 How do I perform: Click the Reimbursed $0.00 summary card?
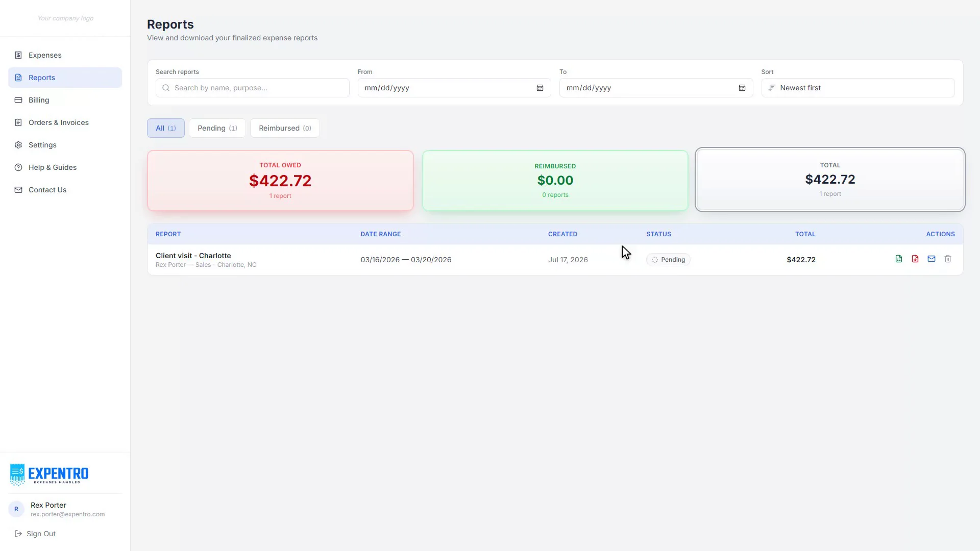click(x=555, y=181)
